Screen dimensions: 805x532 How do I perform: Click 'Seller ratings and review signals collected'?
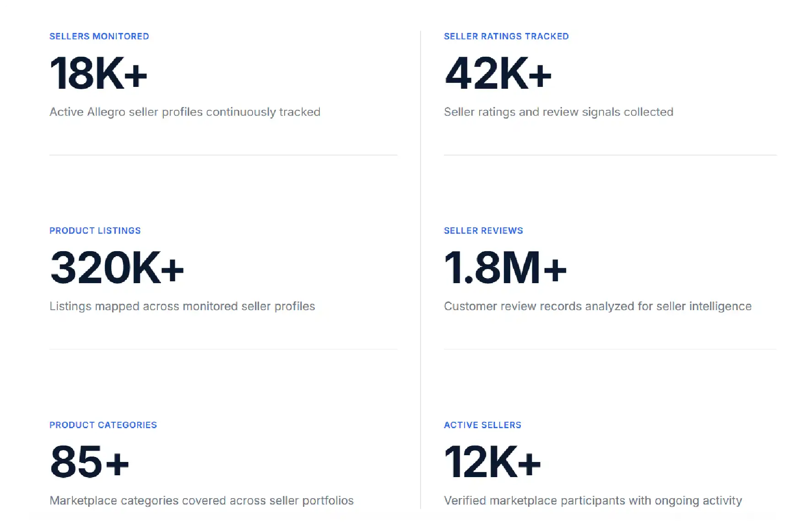[559, 112]
